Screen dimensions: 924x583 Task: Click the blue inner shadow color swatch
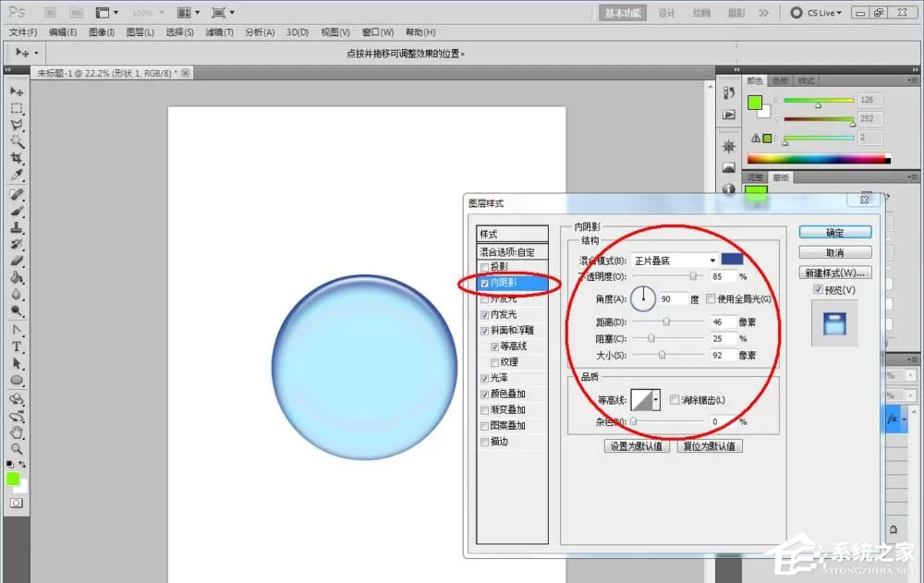tap(732, 260)
